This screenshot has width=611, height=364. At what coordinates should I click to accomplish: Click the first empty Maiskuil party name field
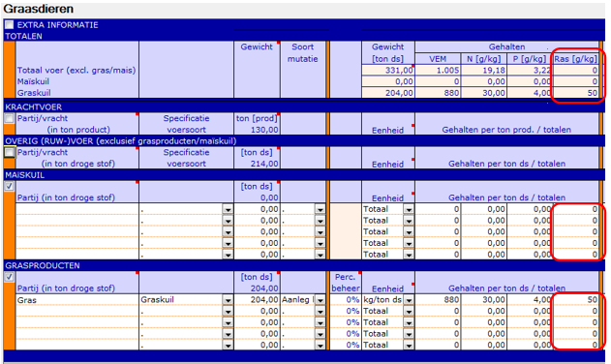(x=77, y=209)
